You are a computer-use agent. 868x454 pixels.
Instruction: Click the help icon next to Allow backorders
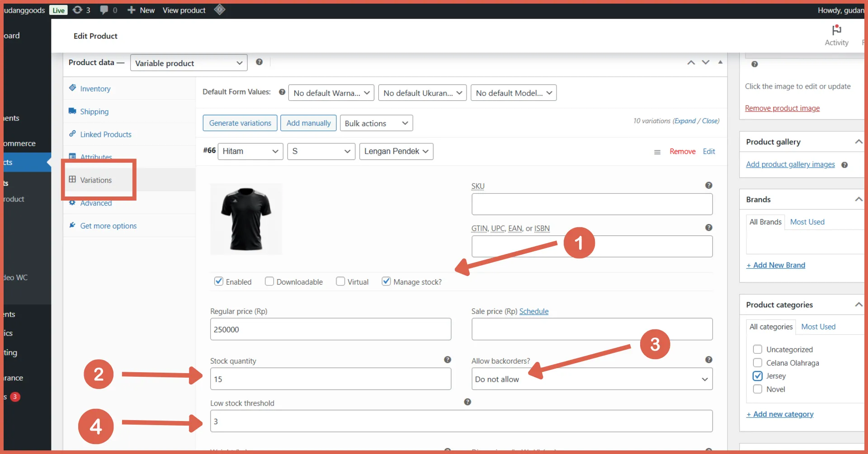click(x=708, y=360)
